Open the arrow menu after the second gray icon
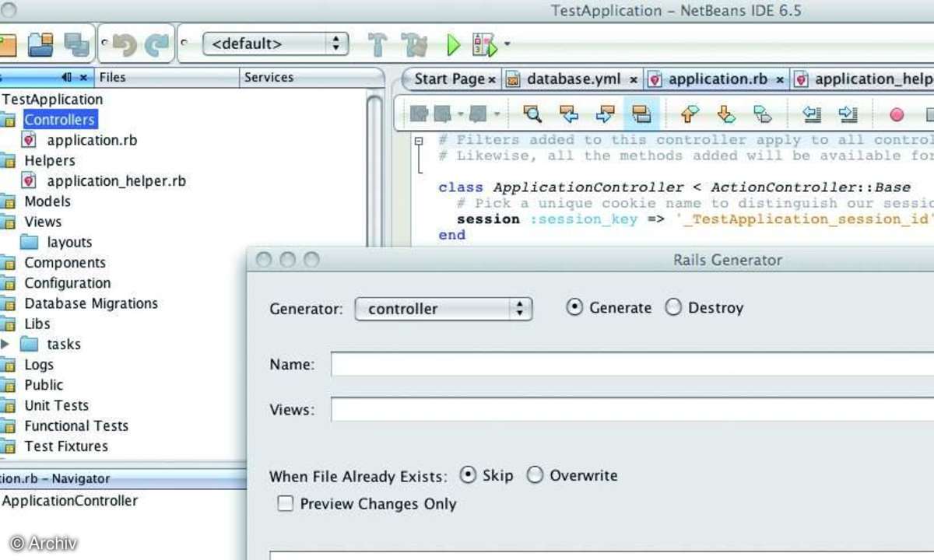Screen dimensions: 934x560 tap(460, 115)
